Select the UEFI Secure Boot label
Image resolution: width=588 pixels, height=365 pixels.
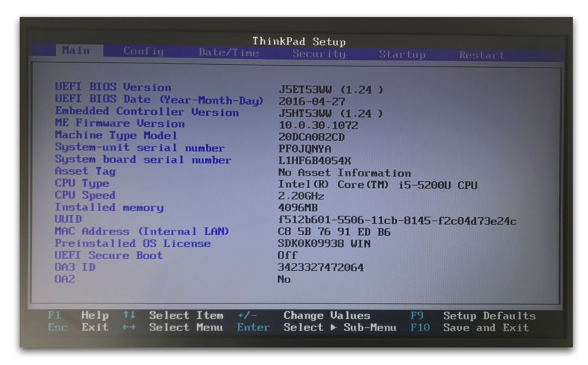click(109, 255)
